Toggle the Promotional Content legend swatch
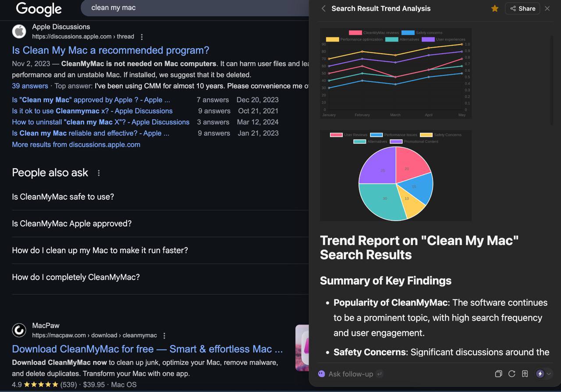This screenshot has width=561, height=392. pyautogui.click(x=396, y=141)
